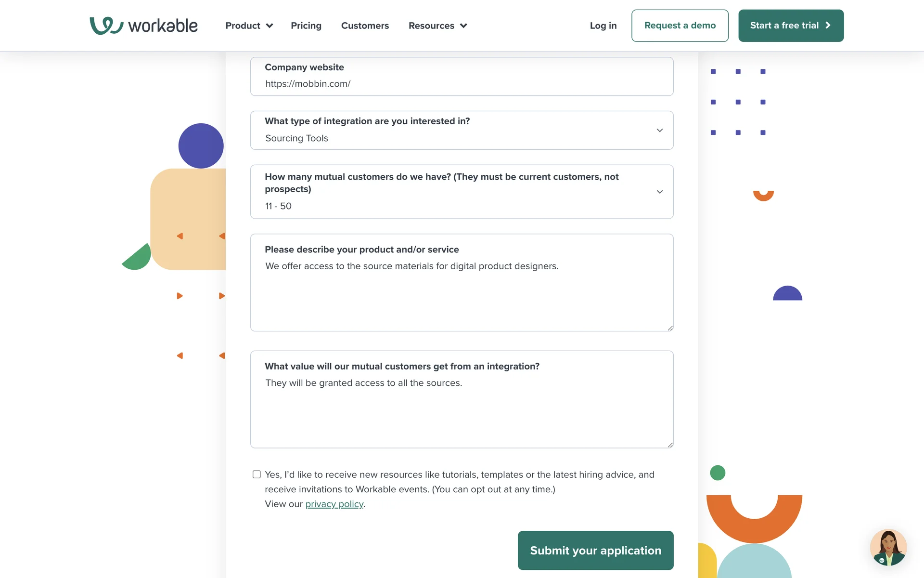This screenshot has height=578, width=924.
Task: Open the Product navigation menu
Action: [243, 26]
